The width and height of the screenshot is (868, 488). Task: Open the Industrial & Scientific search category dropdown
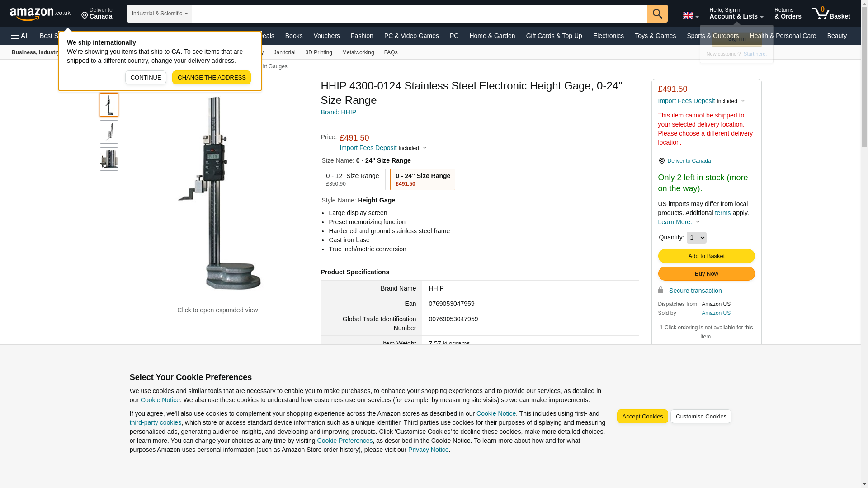coord(159,14)
